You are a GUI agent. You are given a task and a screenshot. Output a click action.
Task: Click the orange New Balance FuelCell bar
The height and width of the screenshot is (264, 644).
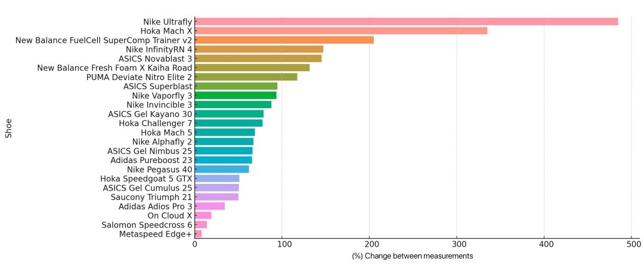[x=284, y=40]
